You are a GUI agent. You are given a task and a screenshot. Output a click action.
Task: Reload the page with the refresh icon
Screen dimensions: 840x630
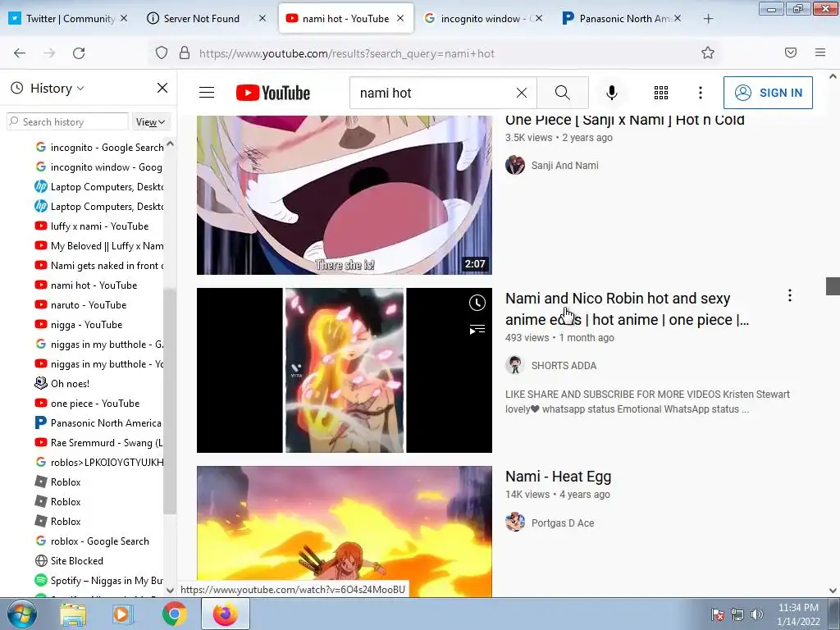(x=79, y=53)
